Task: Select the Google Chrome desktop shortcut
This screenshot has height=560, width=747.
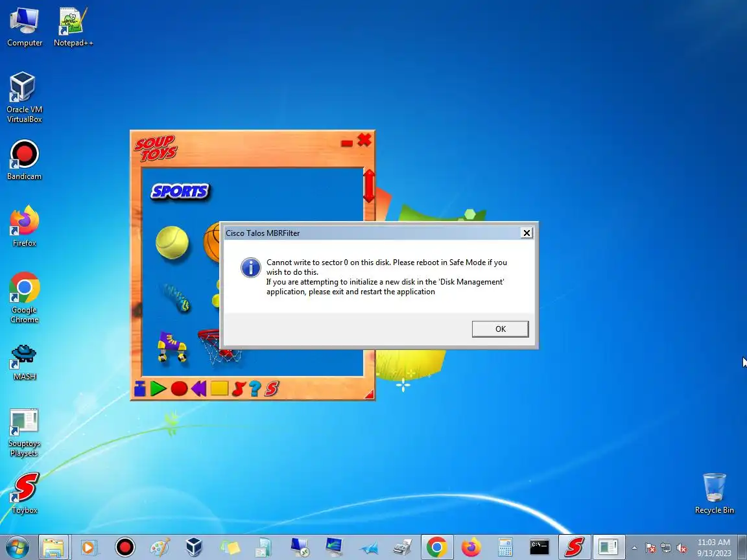Action: pyautogui.click(x=24, y=298)
